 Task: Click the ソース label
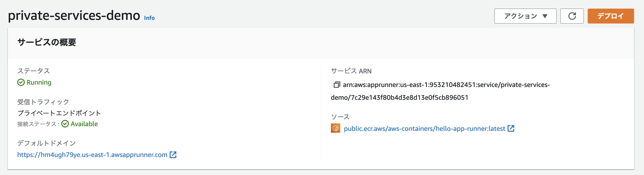pos(340,117)
